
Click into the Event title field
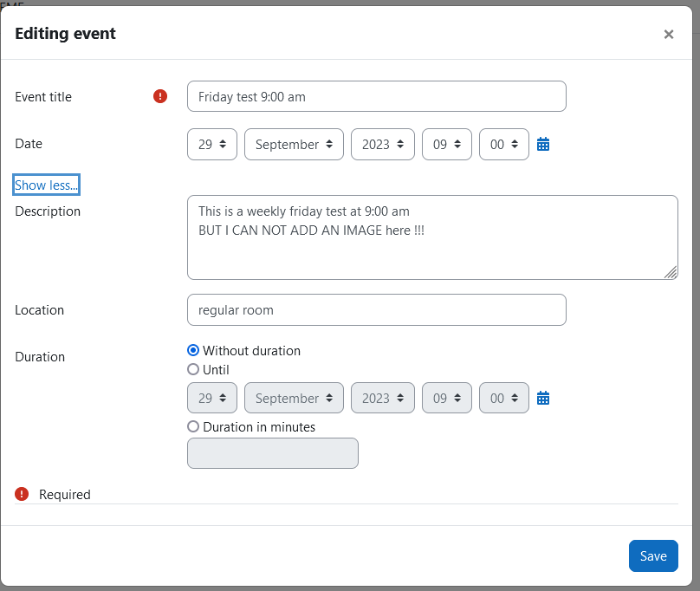(376, 96)
